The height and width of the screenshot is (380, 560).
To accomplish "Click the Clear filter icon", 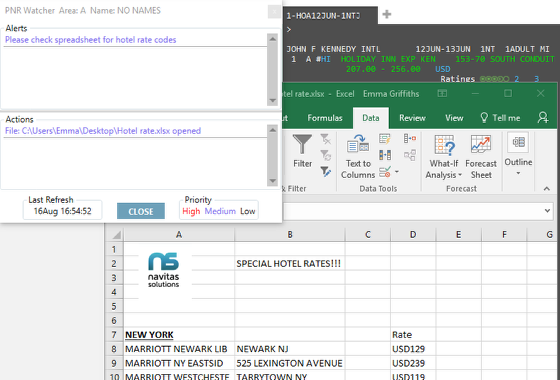I will pos(325,139).
